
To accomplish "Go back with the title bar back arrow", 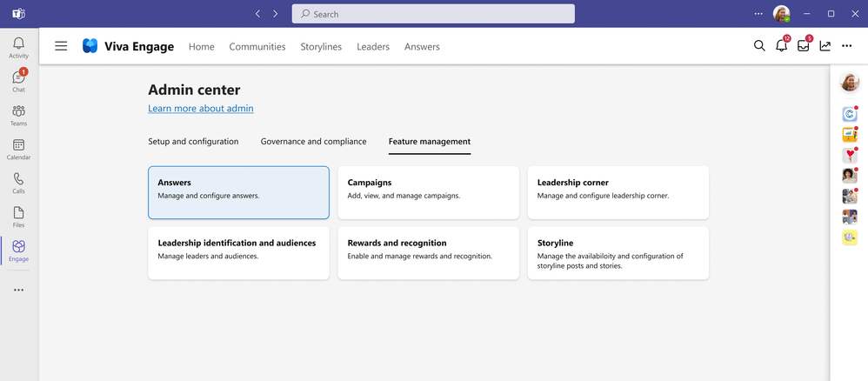I will pyautogui.click(x=257, y=14).
